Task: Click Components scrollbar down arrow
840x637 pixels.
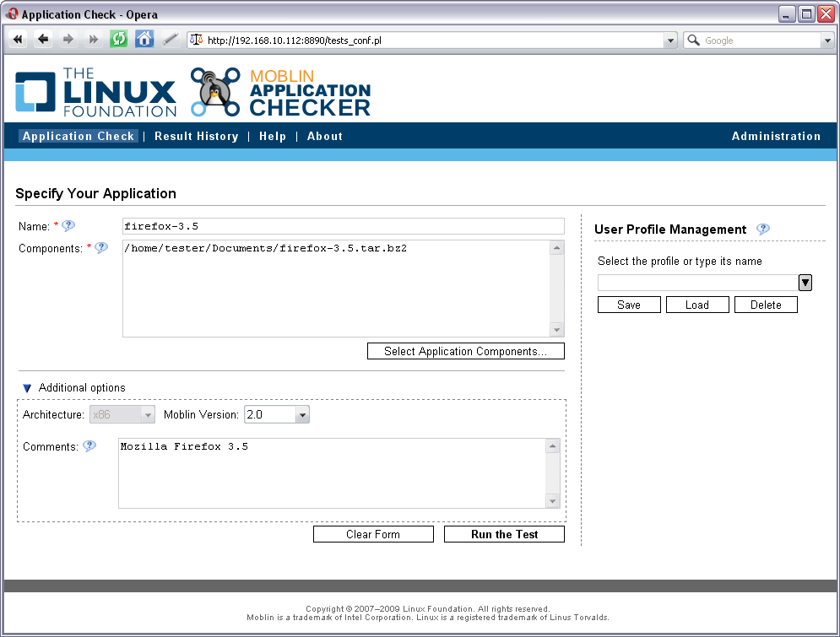Action: click(x=556, y=330)
